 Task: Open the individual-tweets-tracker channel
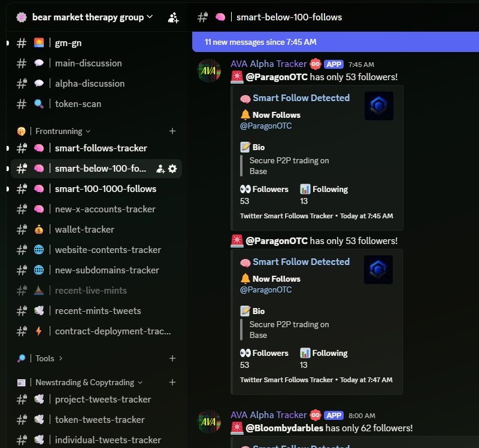pos(96,440)
